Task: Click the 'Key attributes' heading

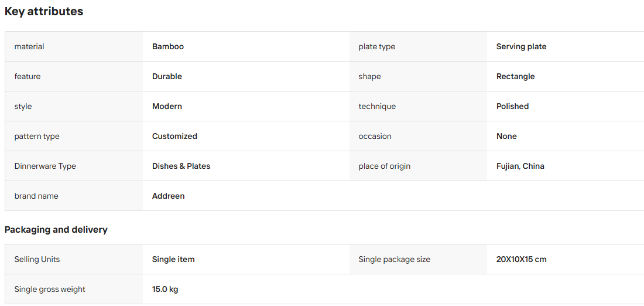Action: point(44,12)
